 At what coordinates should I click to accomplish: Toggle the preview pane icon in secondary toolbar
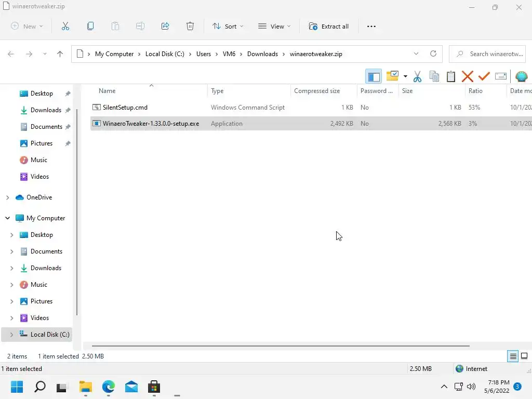click(x=374, y=76)
